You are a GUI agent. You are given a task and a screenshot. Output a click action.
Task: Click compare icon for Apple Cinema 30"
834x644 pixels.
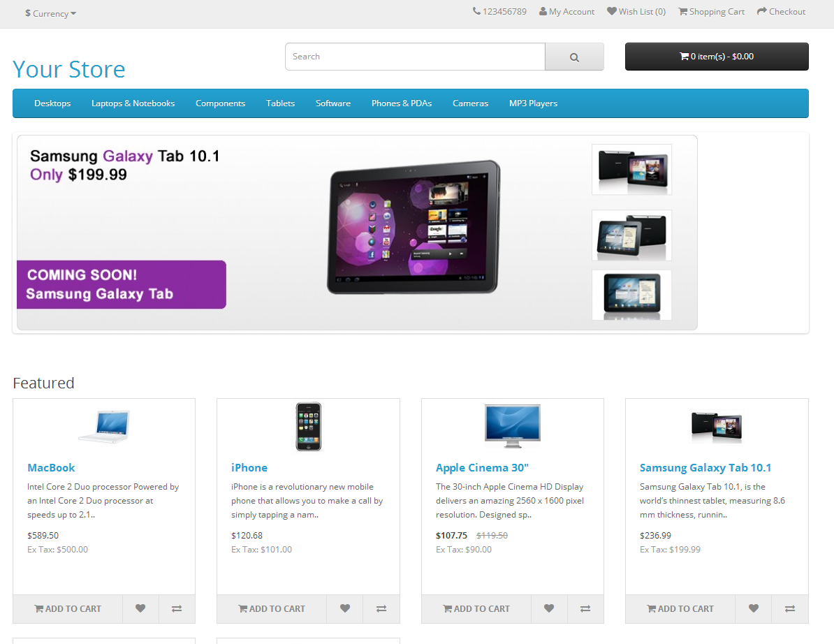[585, 608]
